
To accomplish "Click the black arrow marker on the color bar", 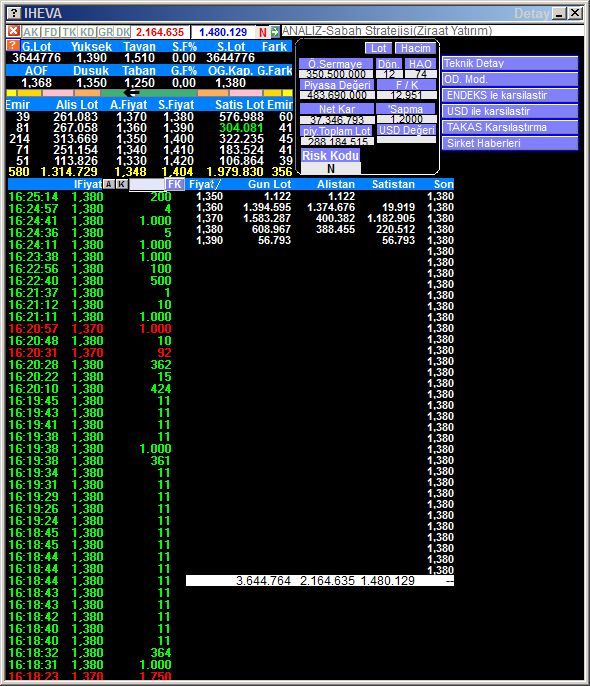I will pos(131,93).
